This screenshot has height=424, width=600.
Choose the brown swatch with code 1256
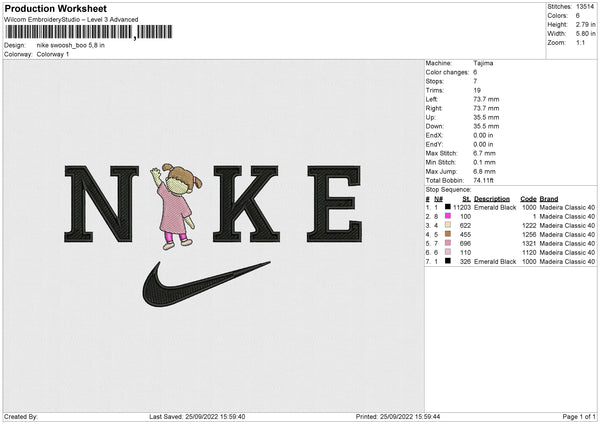click(448, 234)
